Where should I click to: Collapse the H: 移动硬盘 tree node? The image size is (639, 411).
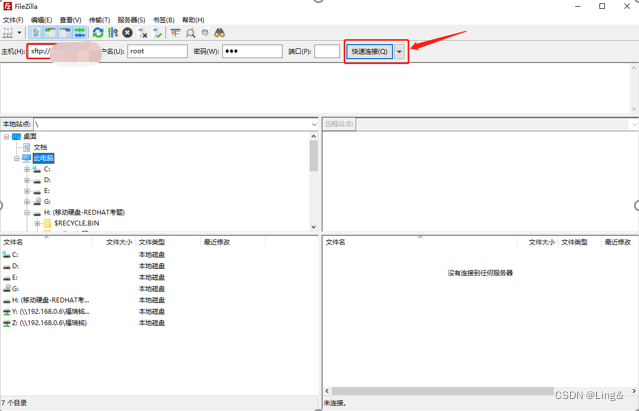27,213
